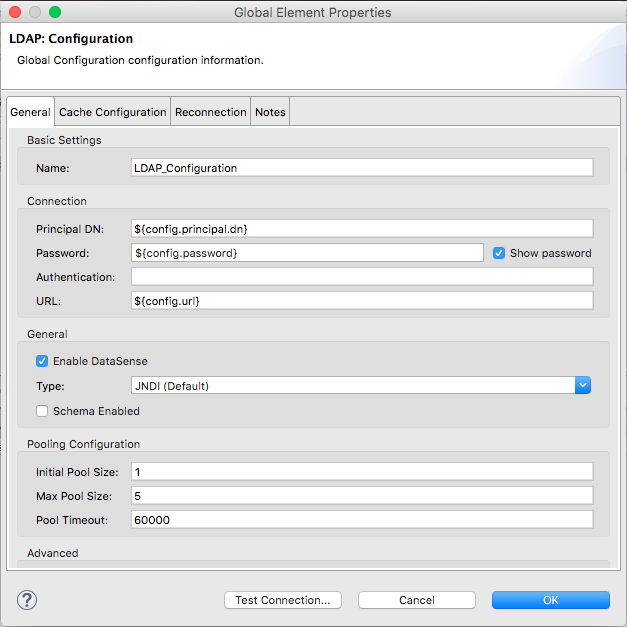Viewport: 627px width, 627px height.
Task: Click the Cancel button
Action: 417,600
